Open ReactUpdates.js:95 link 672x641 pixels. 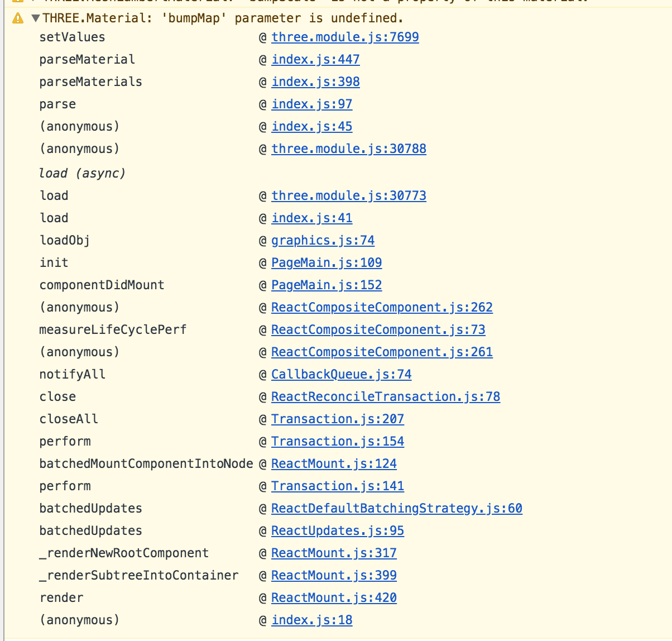pyautogui.click(x=338, y=530)
